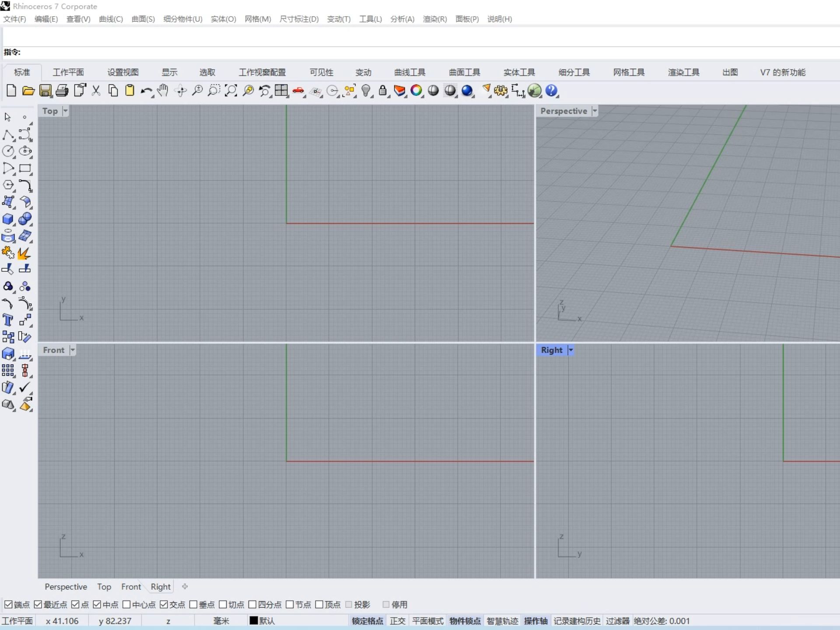
Task: Switch to the 曲面工具 toolbar tab
Action: click(x=465, y=72)
